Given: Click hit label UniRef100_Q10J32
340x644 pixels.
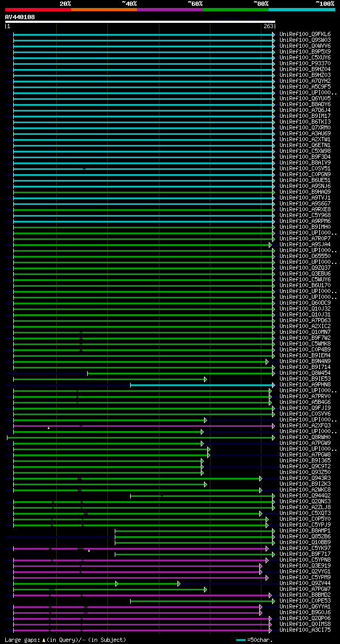Looking at the screenshot, I should [x=305, y=308].
